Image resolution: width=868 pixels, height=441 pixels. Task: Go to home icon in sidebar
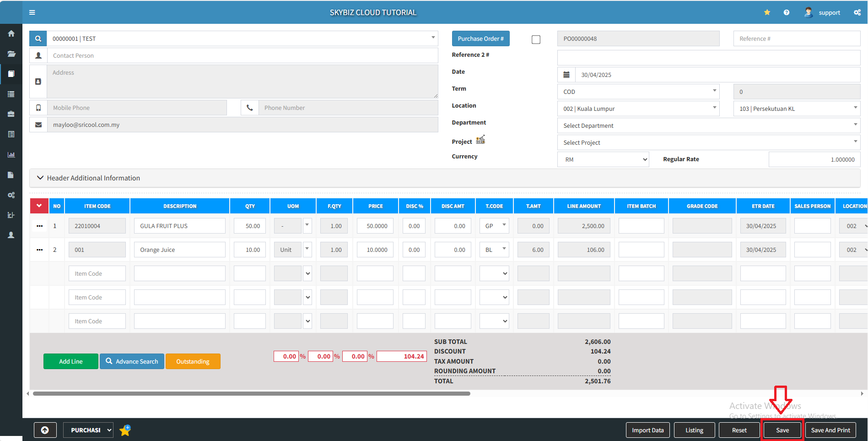click(x=11, y=33)
